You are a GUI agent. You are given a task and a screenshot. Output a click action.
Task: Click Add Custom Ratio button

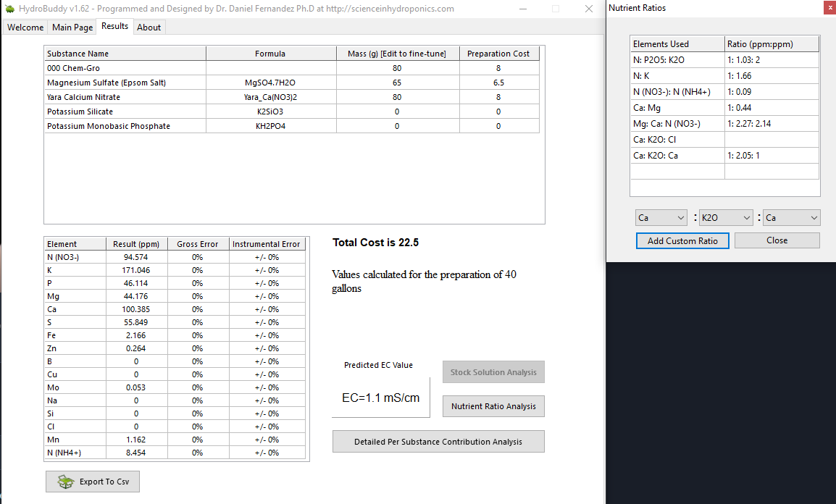point(682,241)
